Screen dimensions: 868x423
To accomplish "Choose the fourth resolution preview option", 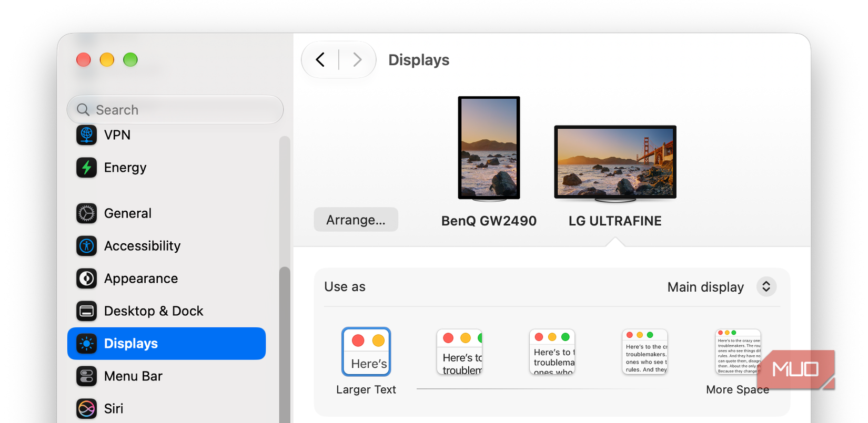I will (645, 352).
